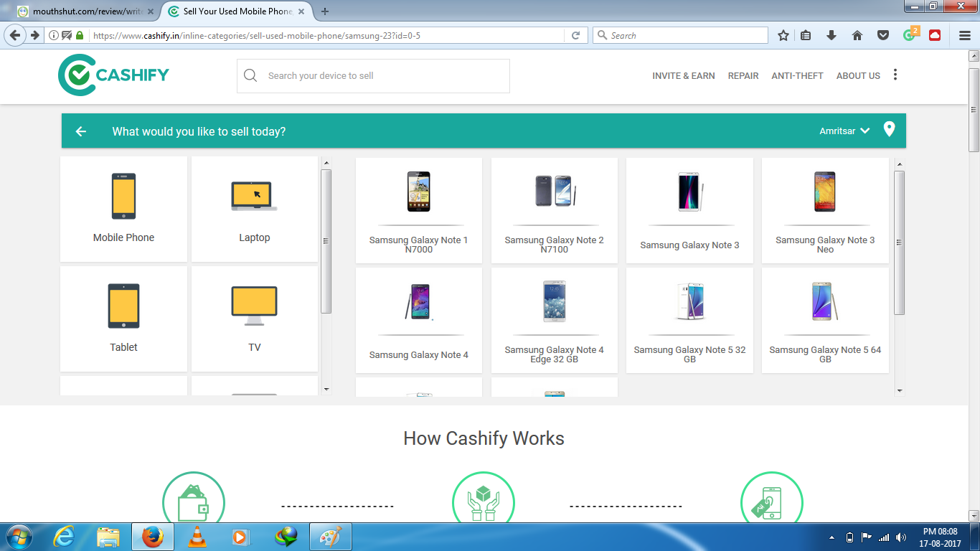
Task: Show hidden system tray icons arrow
Action: tap(832, 537)
